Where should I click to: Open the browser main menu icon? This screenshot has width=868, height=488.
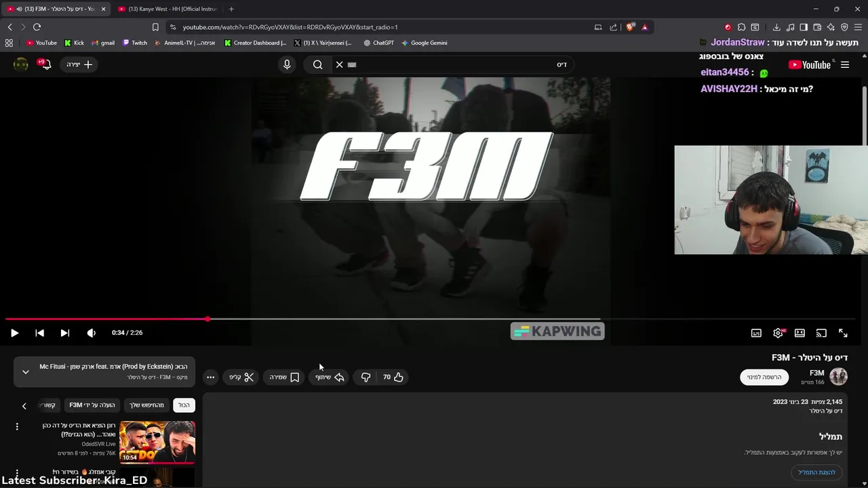pyautogui.click(x=859, y=27)
